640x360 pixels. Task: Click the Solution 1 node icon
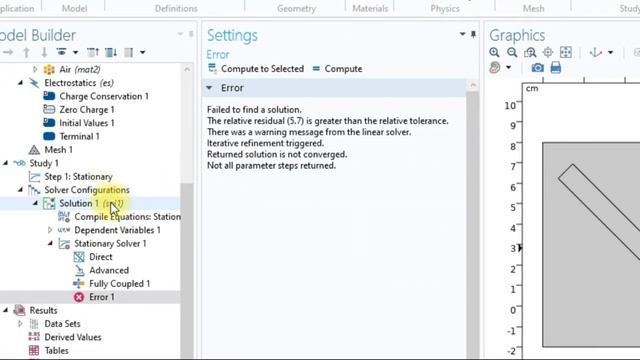(x=49, y=203)
